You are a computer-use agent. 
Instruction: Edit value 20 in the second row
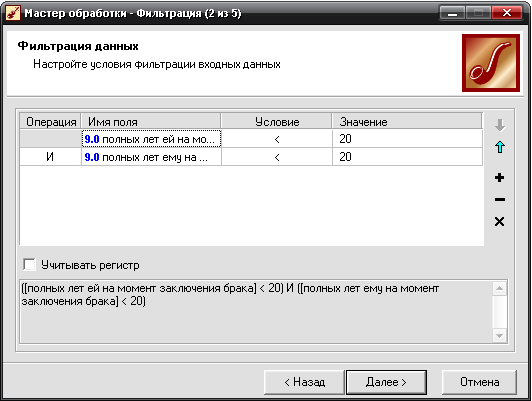(x=407, y=157)
